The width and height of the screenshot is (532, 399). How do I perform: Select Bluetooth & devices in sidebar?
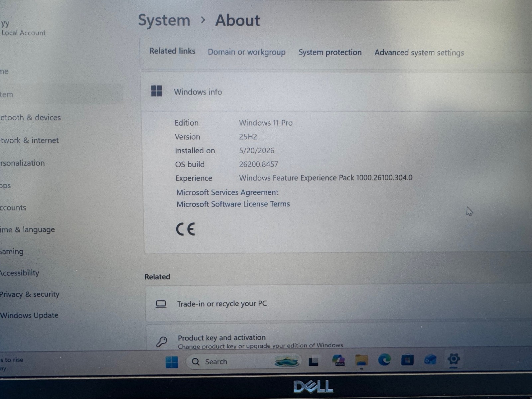coord(30,118)
